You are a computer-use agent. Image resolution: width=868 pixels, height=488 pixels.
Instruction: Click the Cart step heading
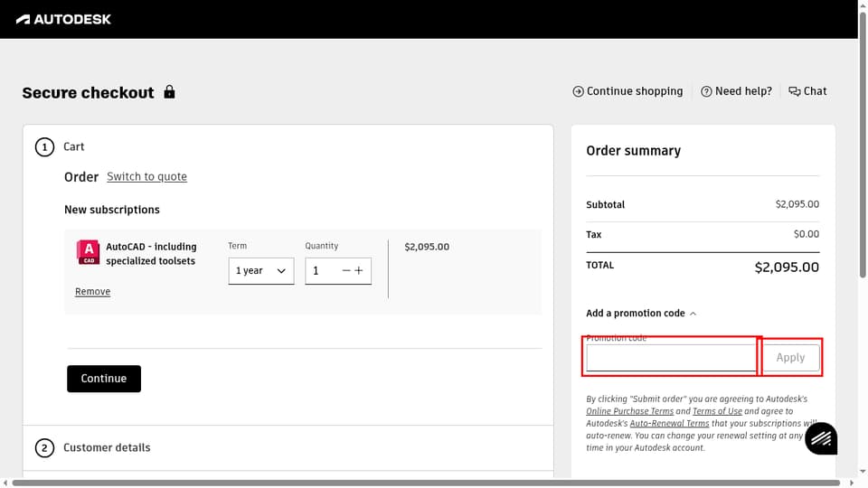point(73,146)
